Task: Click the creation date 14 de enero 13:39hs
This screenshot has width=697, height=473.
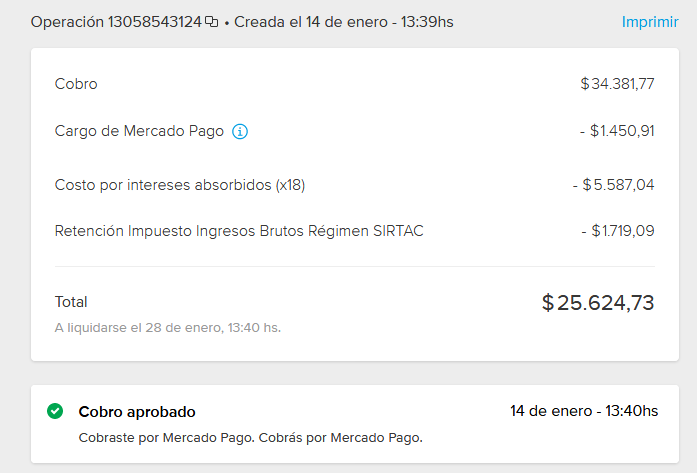Action: point(344,22)
